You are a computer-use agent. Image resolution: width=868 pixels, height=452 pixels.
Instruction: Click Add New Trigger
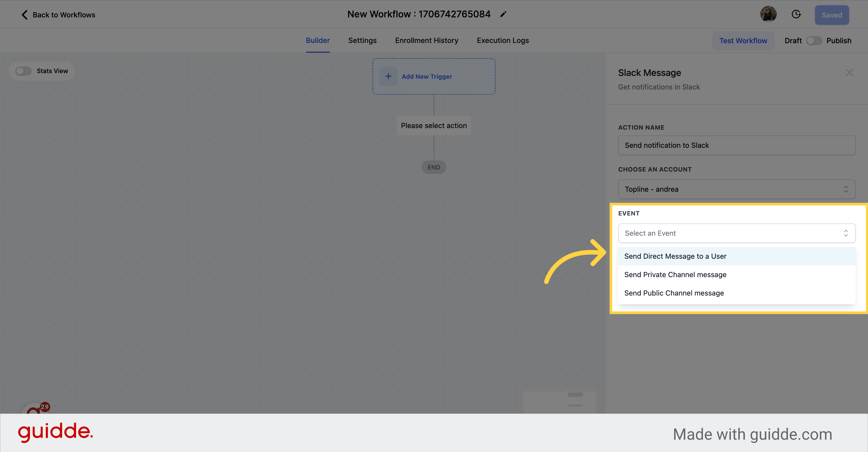pyautogui.click(x=434, y=76)
